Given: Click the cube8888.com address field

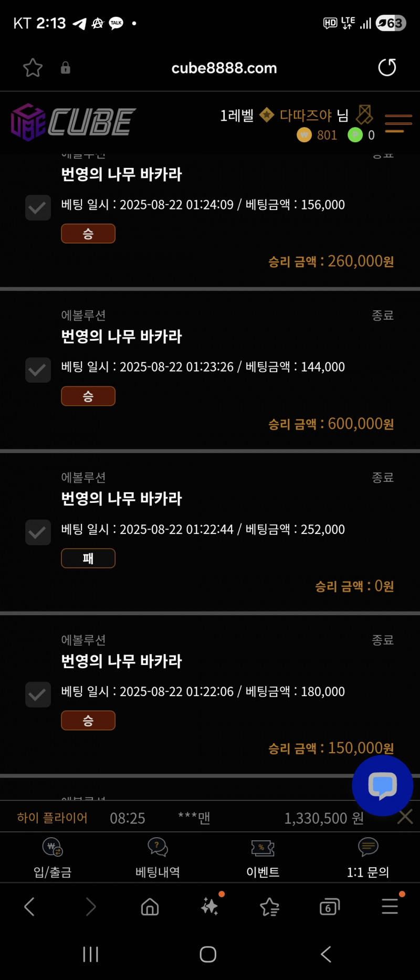Looking at the screenshot, I should click(224, 68).
